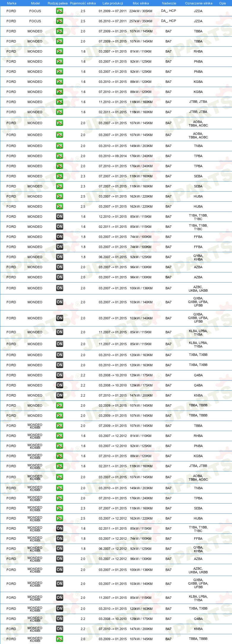The height and width of the screenshot is (644, 232).
Task: Select petrol icon of Mondeo KGBA row starting 03.2010
Action: click(x=59, y=82)
